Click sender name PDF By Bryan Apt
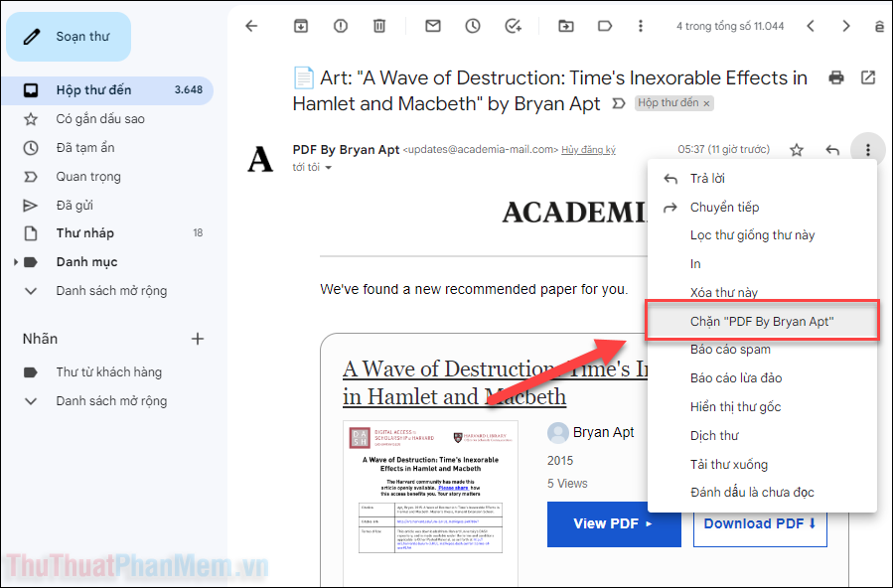The height and width of the screenshot is (588, 893). [347, 150]
